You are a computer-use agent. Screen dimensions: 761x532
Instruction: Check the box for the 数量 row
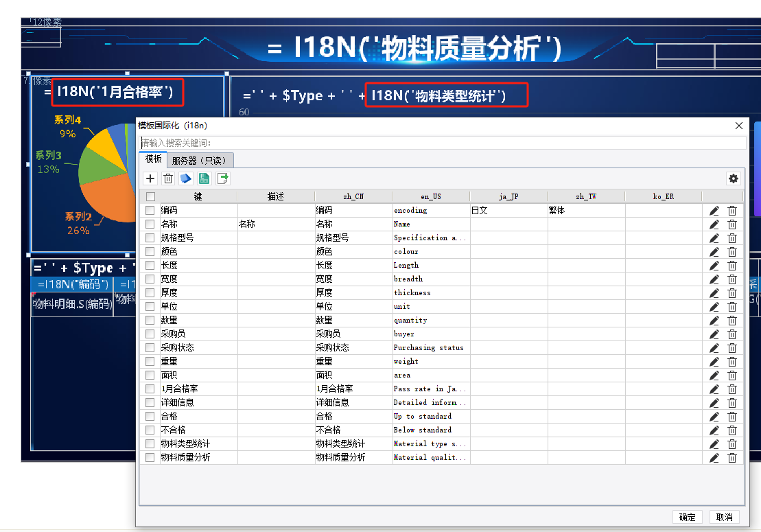coord(150,320)
